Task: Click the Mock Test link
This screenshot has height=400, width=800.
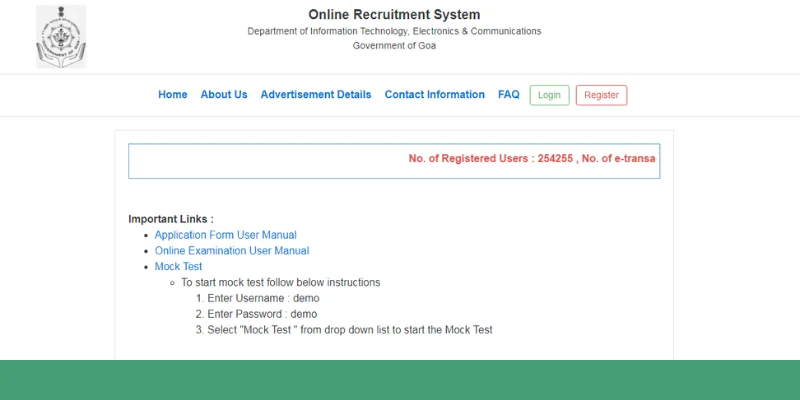Action: coord(178,267)
